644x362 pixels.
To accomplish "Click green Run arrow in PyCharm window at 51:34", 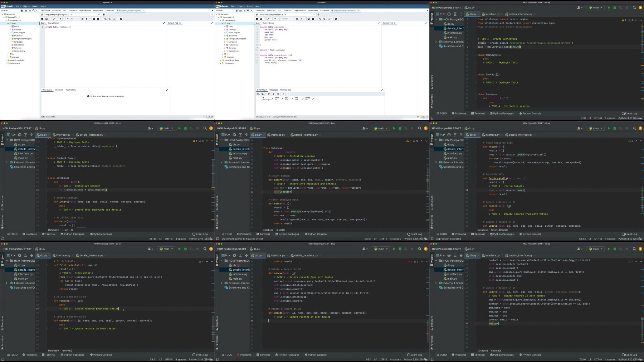I will [609, 128].
